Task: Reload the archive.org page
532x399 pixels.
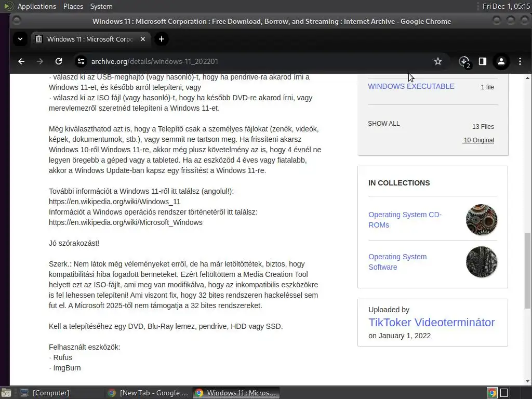Action: (x=59, y=61)
